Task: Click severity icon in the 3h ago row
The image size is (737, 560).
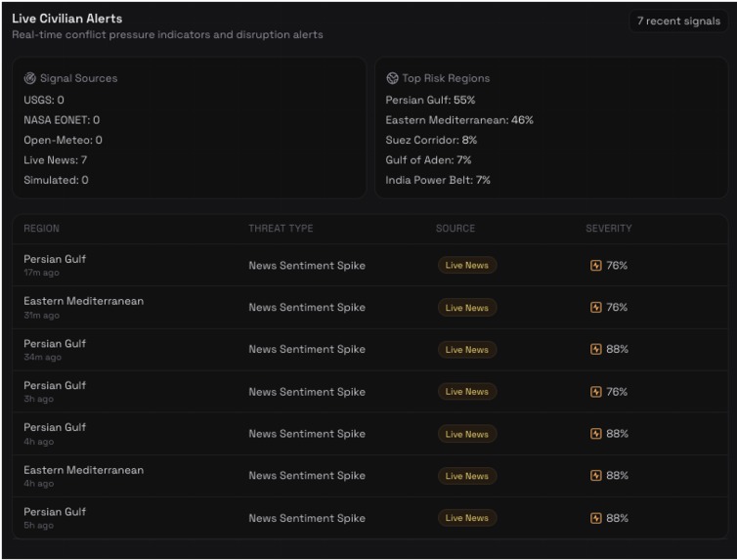Action: pos(595,391)
